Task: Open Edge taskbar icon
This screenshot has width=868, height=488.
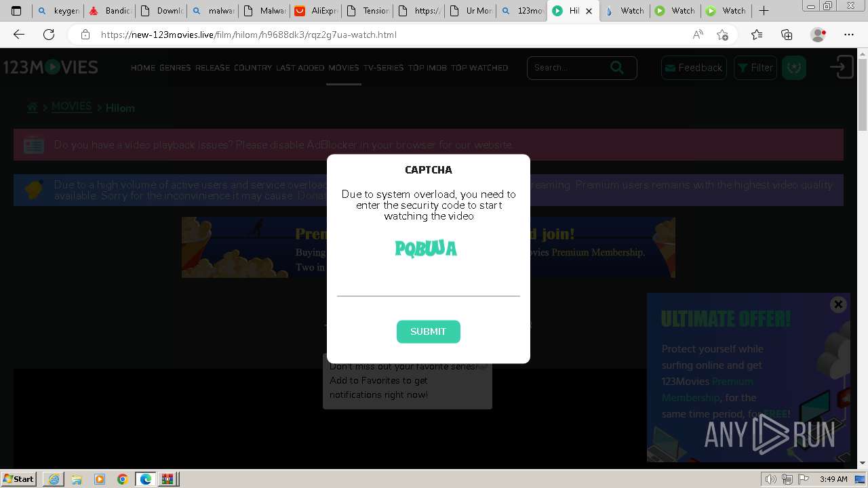Action: coord(145,479)
